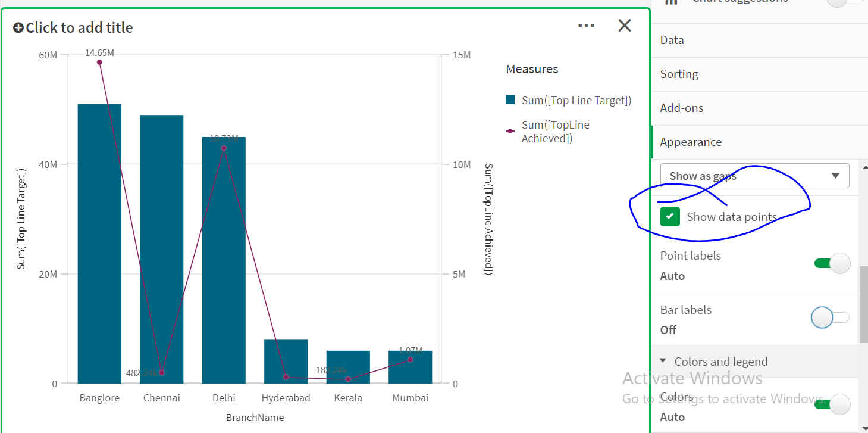Open the three-dots chart options menu
The image size is (868, 433).
(586, 26)
